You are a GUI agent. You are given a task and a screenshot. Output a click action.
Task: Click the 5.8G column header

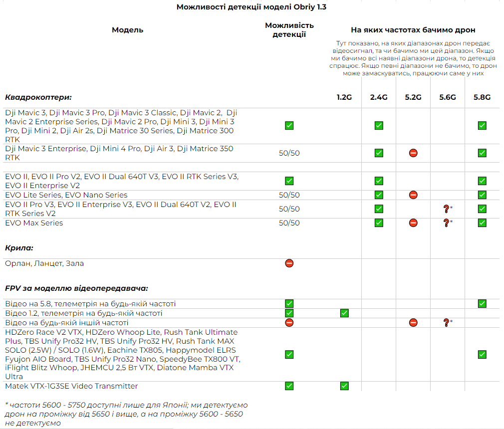coord(482,97)
